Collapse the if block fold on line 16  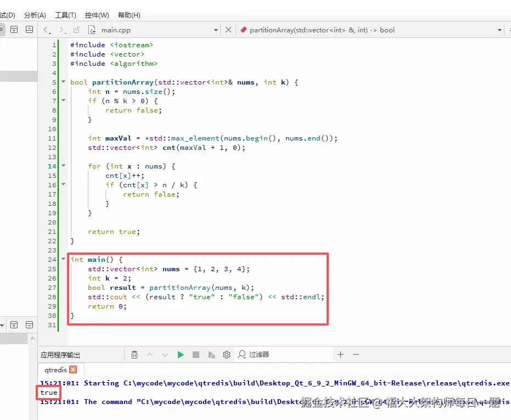[x=64, y=184]
